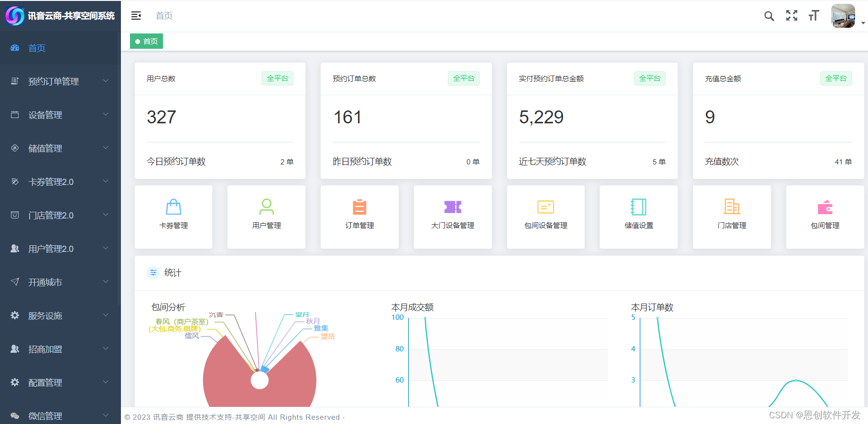Click the 充值数次 label
The width and height of the screenshot is (868, 424).
point(722,162)
